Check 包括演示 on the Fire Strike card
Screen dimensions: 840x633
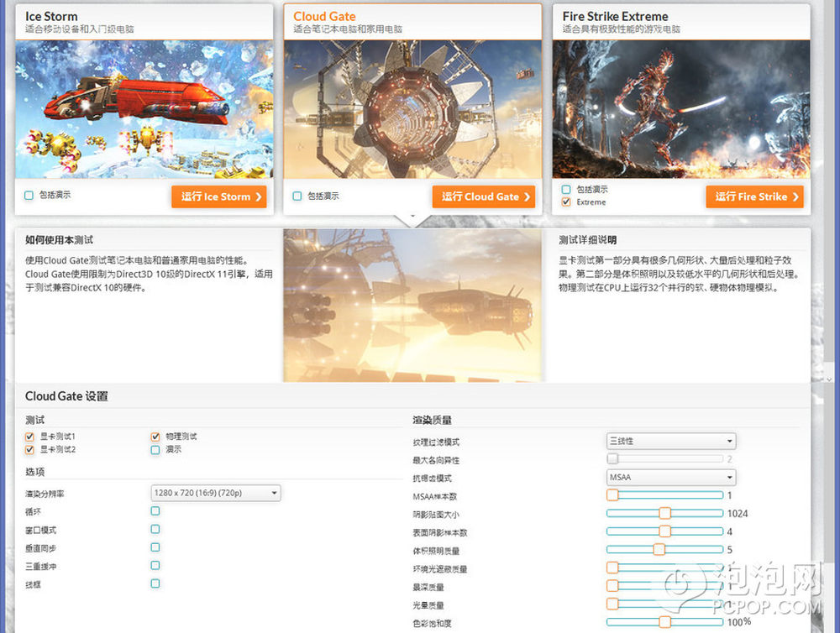tap(565, 189)
